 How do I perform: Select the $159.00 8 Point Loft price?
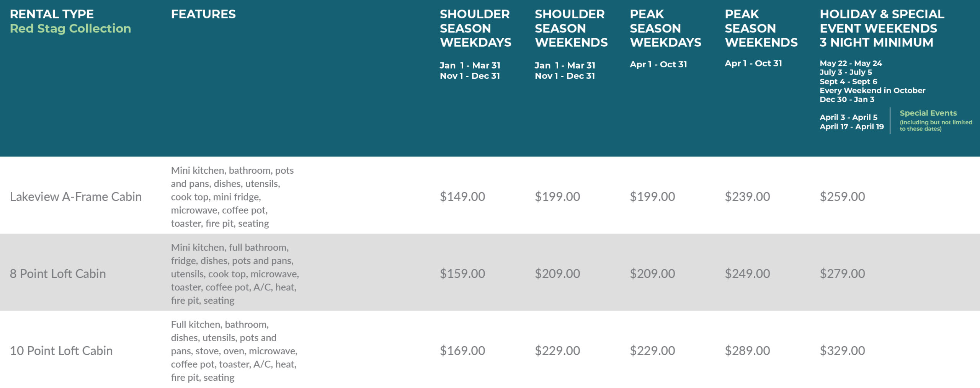click(462, 274)
